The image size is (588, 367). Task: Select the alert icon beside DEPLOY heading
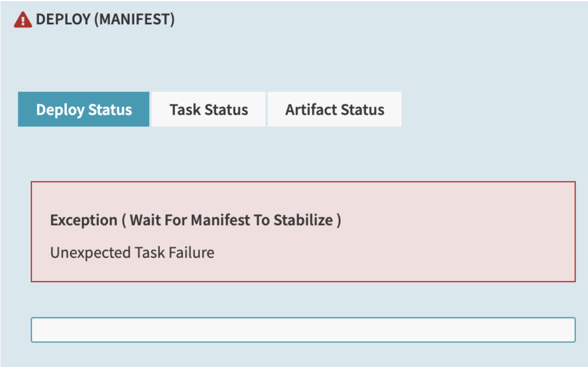click(24, 19)
